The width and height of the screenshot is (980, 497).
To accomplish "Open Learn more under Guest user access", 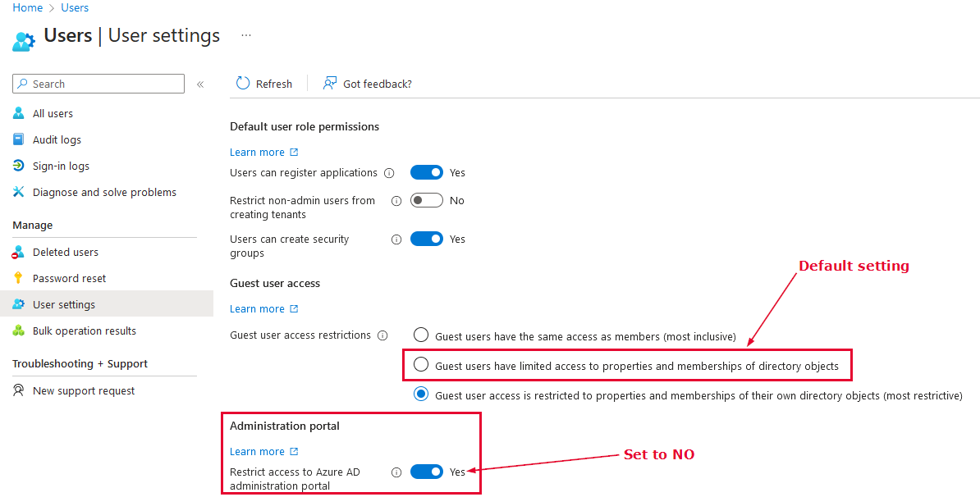I will 257,308.
